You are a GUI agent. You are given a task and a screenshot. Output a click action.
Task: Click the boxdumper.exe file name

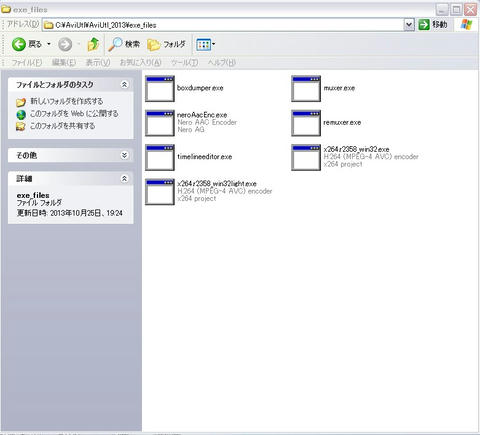[200, 88]
